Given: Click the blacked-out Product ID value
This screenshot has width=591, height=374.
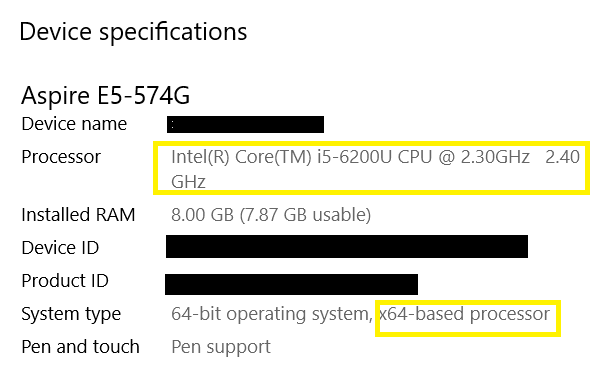Looking at the screenshot, I should (x=291, y=284).
